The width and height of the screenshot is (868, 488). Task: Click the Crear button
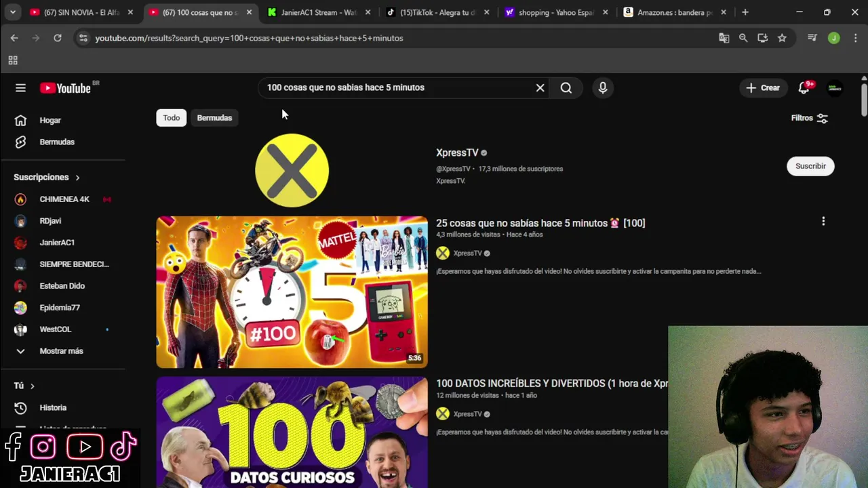[x=763, y=87]
